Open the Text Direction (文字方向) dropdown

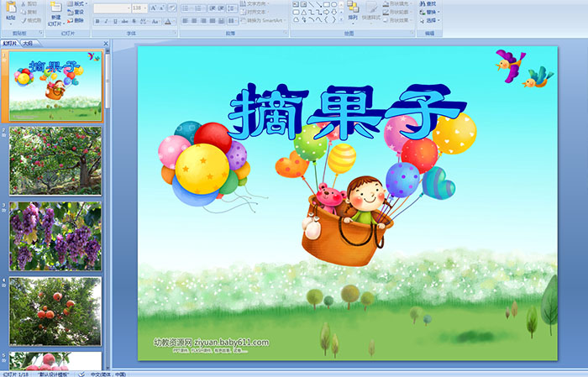point(254,3)
